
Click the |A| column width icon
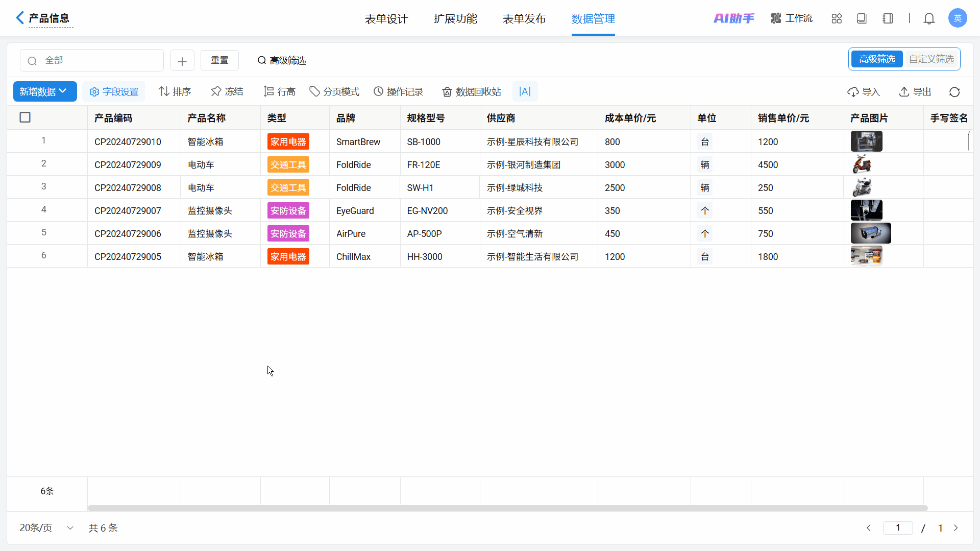point(525,91)
